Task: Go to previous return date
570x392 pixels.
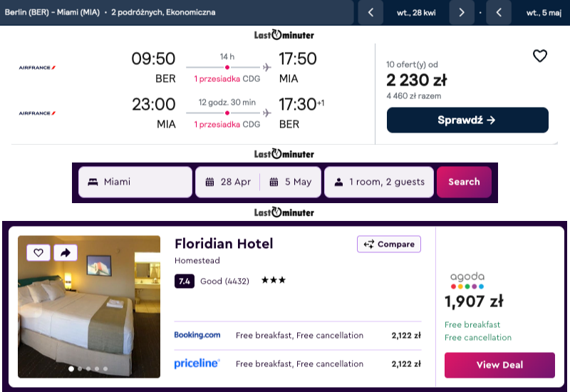Action: tap(499, 13)
